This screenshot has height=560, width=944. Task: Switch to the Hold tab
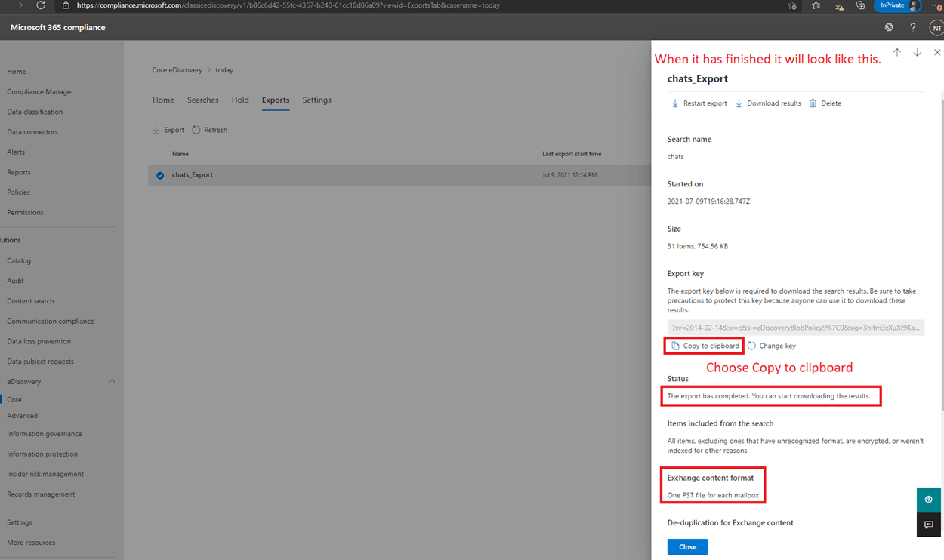240,100
